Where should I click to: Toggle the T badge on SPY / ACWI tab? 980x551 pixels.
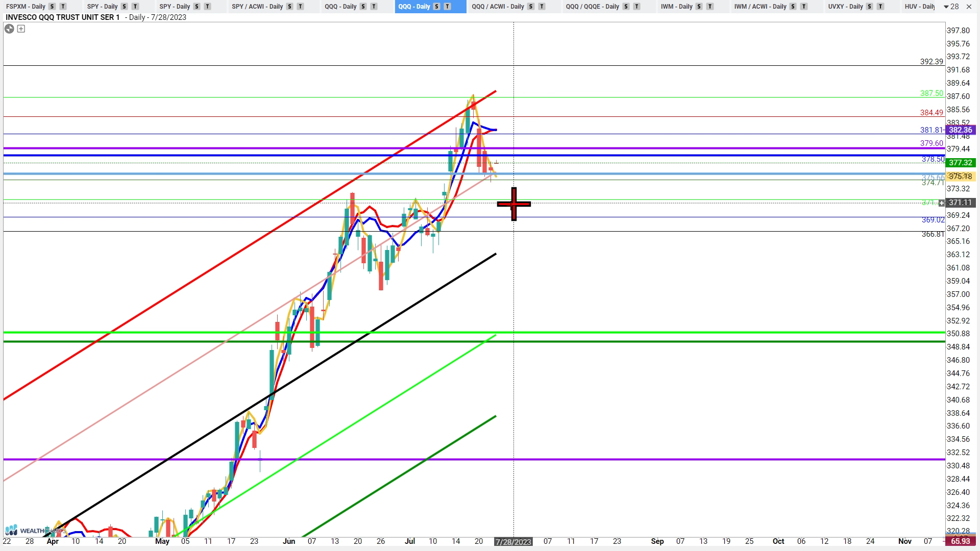pyautogui.click(x=300, y=7)
